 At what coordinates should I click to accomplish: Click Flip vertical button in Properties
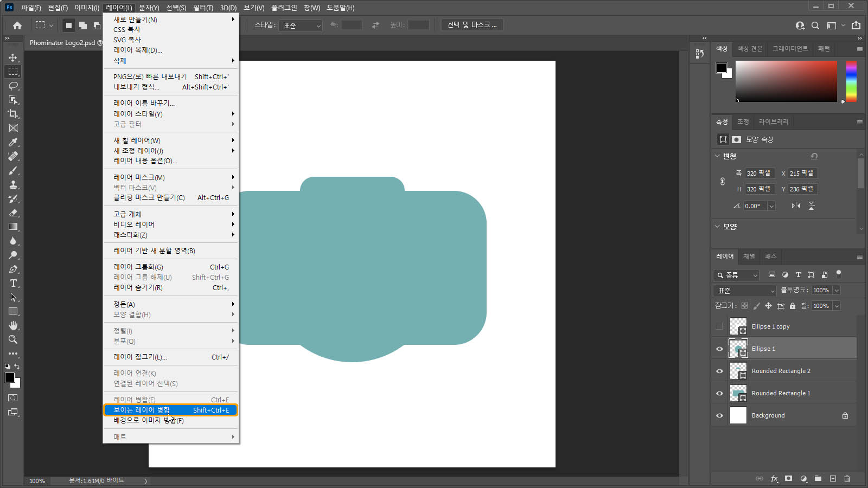pos(811,206)
